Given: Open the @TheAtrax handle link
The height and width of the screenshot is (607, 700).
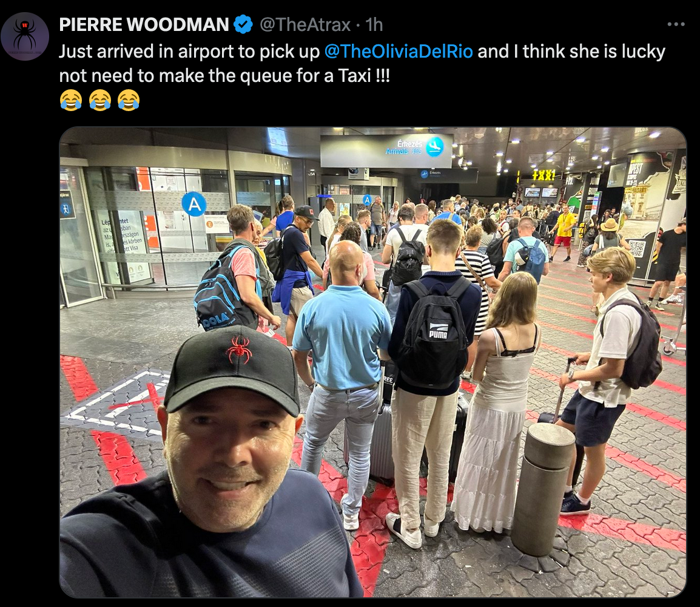Looking at the screenshot, I should (x=305, y=24).
